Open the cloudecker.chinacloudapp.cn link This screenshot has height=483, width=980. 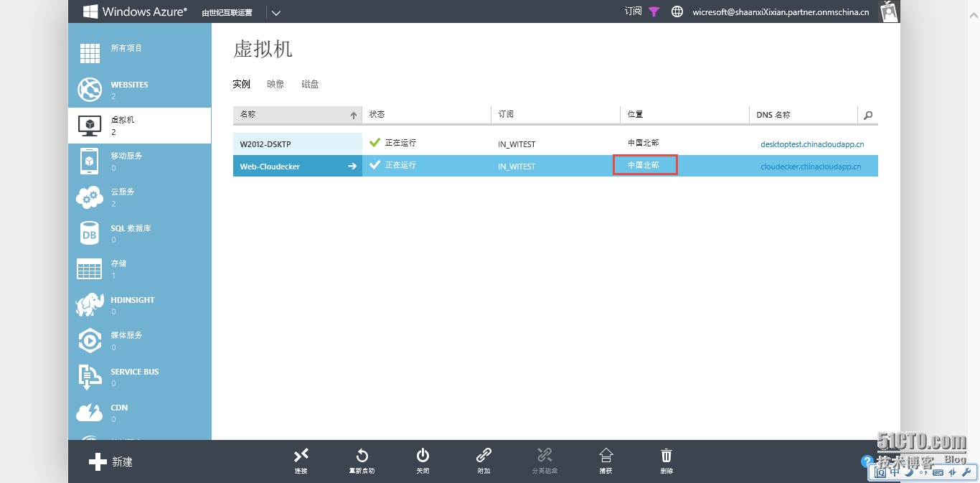[x=811, y=167]
